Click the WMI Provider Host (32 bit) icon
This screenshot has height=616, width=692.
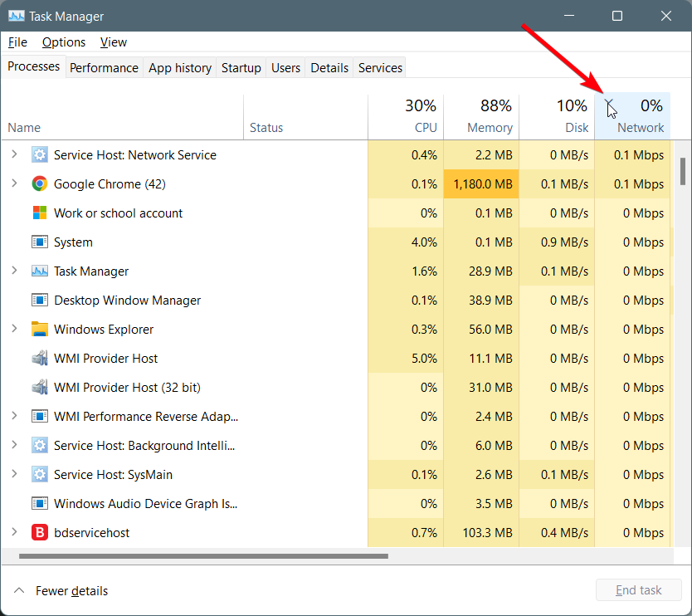click(x=40, y=387)
